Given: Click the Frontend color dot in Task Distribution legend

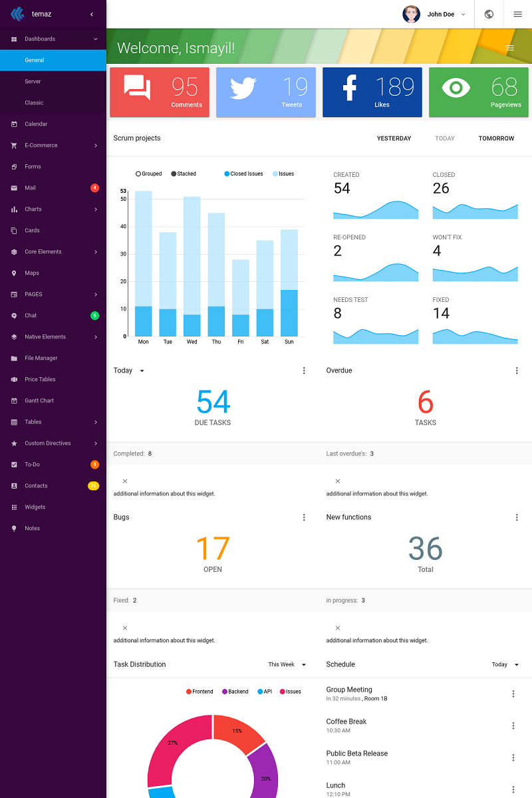Looking at the screenshot, I should 190,691.
